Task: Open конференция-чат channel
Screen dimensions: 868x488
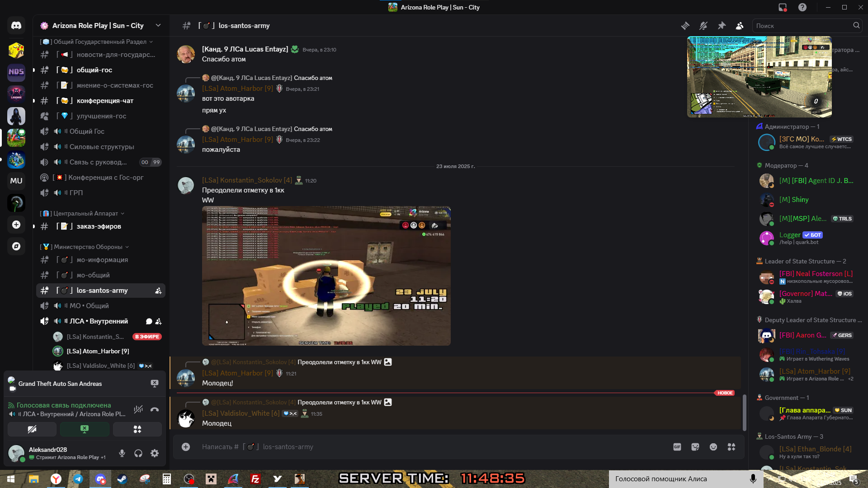Action: click(101, 101)
